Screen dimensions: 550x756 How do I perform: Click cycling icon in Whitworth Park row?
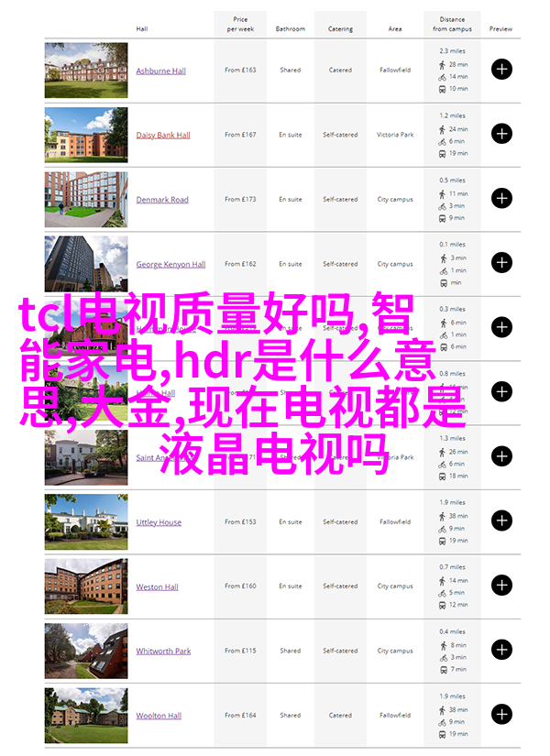tap(444, 658)
